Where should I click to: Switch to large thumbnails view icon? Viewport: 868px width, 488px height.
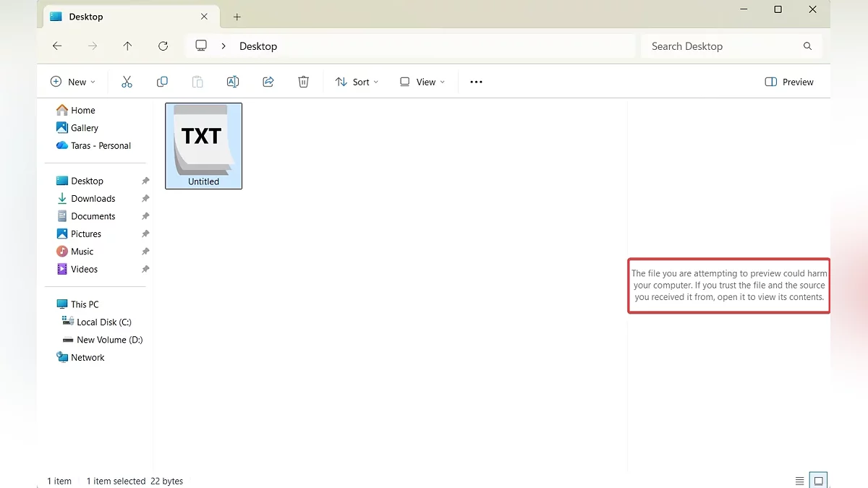pos(819,481)
